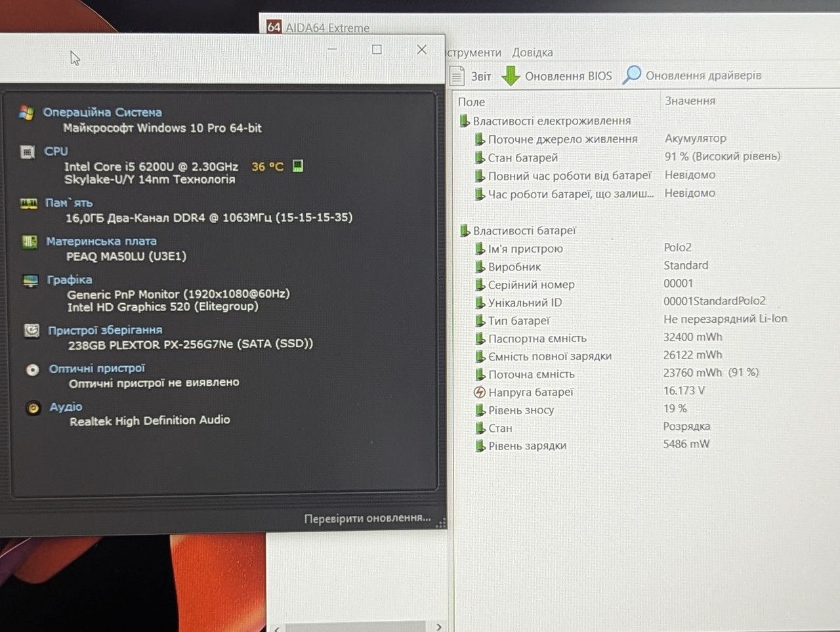The width and height of the screenshot is (840, 632).
Task: Click the battery icon beside Паспортна ємність
Action: pos(480,339)
